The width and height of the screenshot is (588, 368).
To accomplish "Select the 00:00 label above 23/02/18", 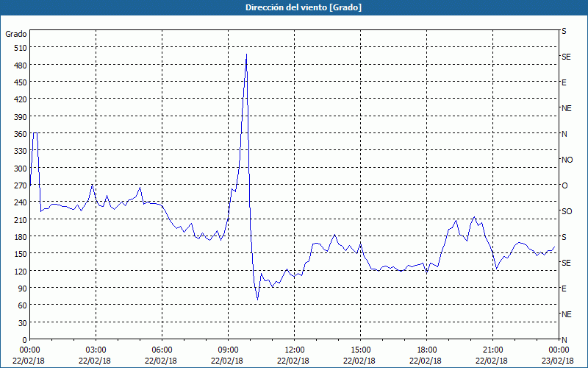I will click(x=559, y=350).
